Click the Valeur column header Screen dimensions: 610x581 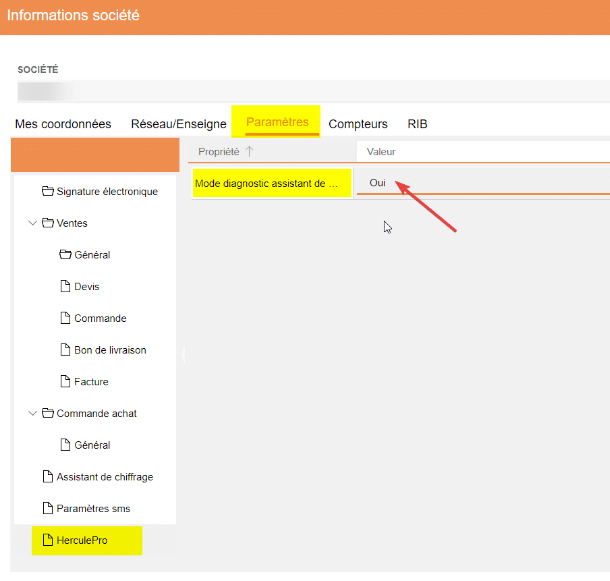click(381, 152)
